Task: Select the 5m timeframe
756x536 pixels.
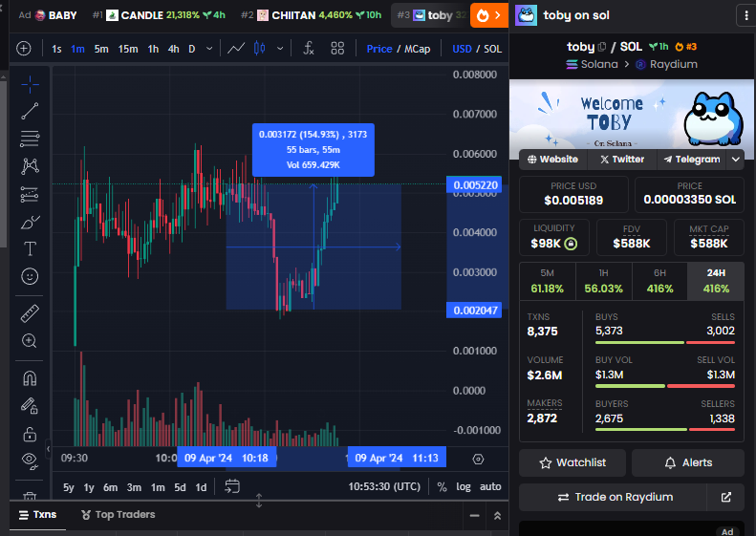Action: point(101,49)
